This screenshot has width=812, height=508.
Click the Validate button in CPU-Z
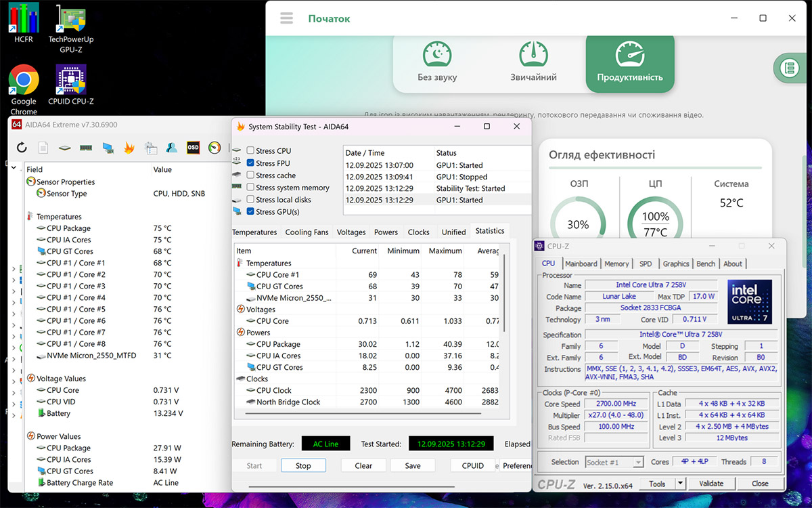(x=711, y=484)
